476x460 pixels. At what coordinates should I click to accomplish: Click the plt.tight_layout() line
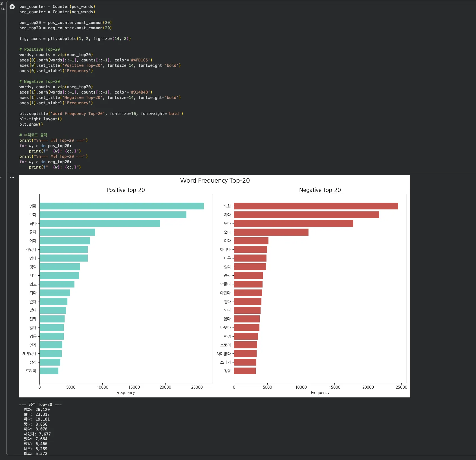pyautogui.click(x=41, y=119)
